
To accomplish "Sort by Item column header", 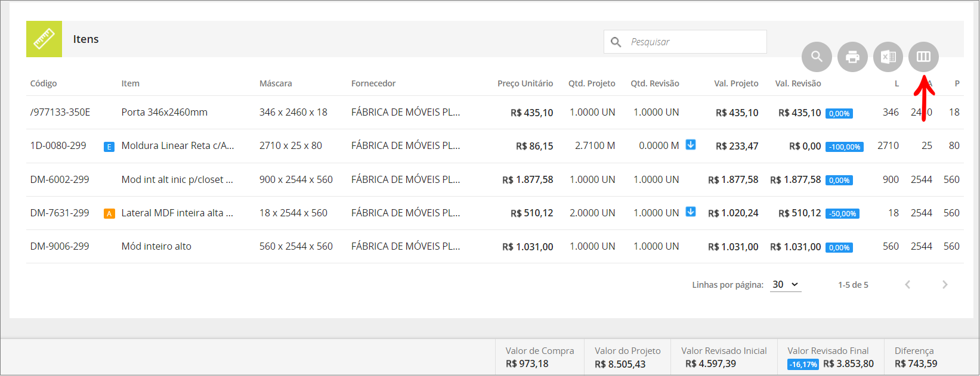I will coord(131,83).
